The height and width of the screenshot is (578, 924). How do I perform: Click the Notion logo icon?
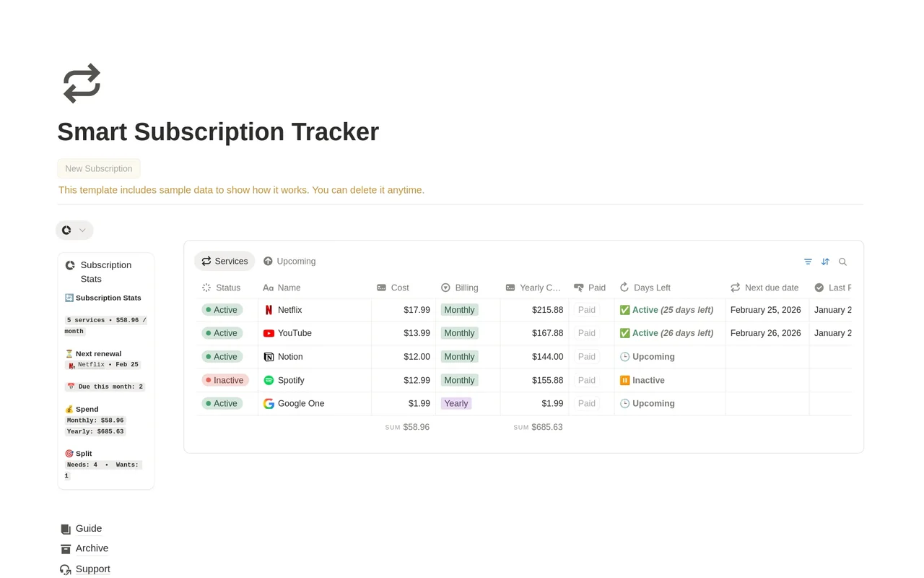coord(269,357)
